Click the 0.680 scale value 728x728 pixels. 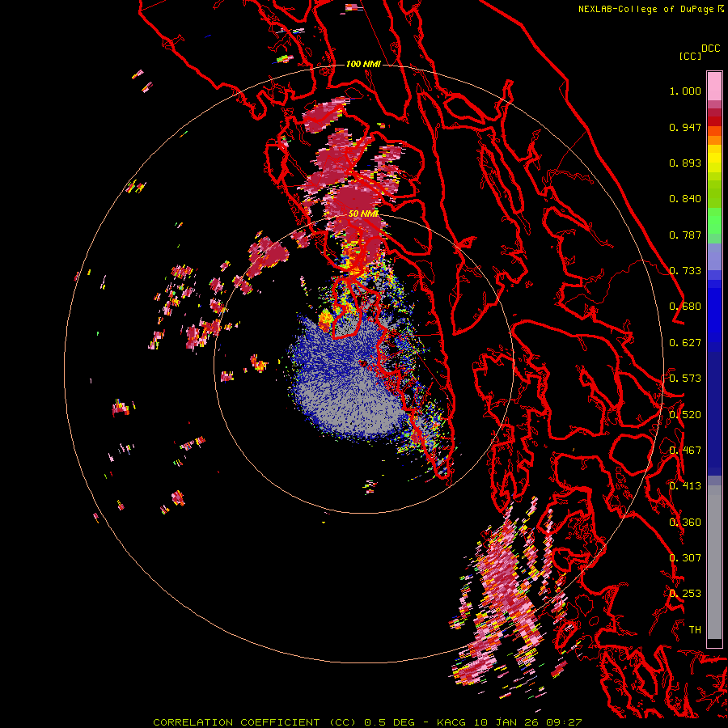click(685, 307)
